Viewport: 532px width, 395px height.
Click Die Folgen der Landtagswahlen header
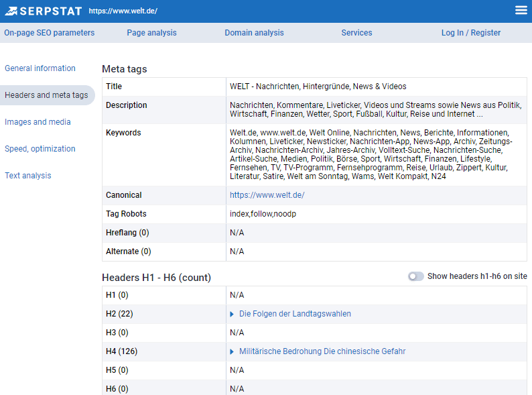coord(295,314)
